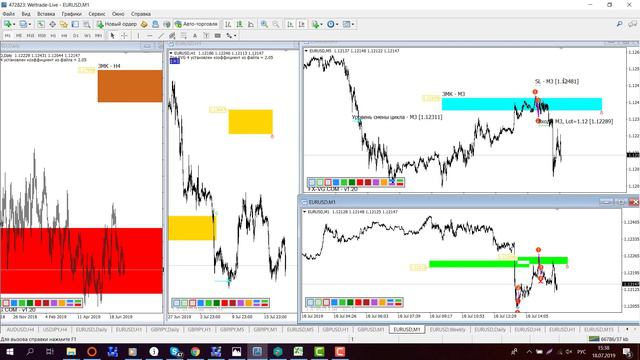Show the Terminal panel icon

click(75, 24)
